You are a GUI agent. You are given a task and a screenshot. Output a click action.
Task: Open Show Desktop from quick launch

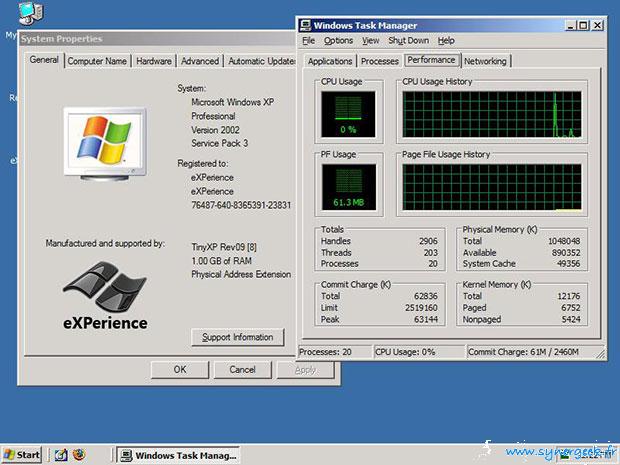60,455
